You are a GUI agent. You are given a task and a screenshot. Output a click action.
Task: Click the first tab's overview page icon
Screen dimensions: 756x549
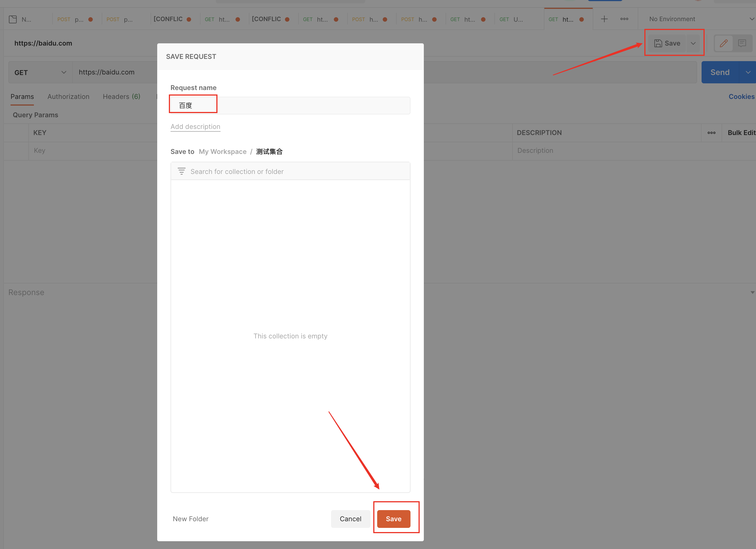tap(13, 19)
